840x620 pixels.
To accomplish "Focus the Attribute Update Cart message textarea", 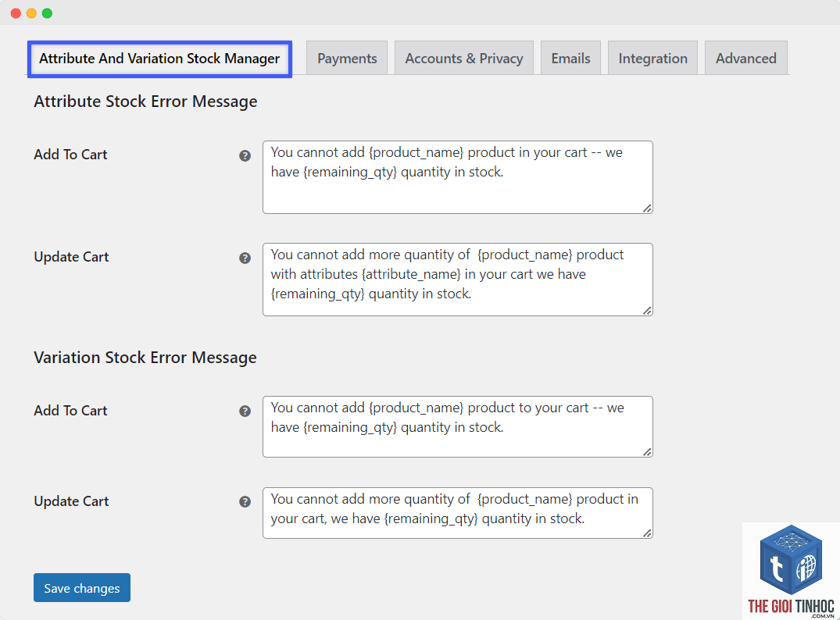I will [x=457, y=280].
